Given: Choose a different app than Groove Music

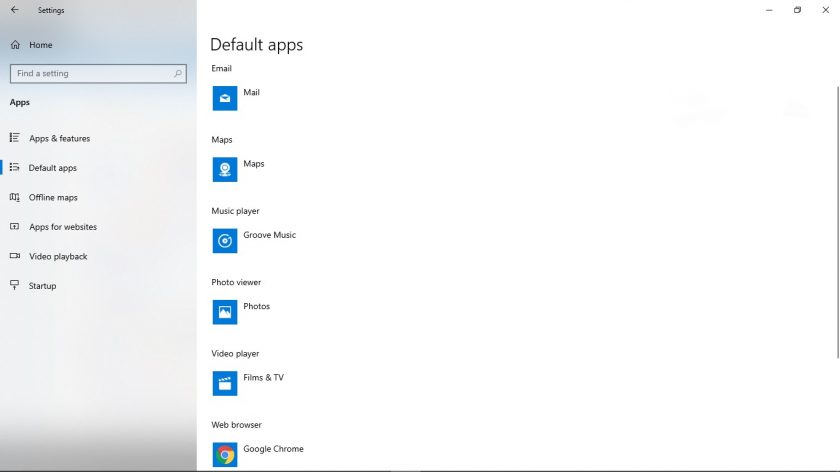Looking at the screenshot, I should (269, 235).
